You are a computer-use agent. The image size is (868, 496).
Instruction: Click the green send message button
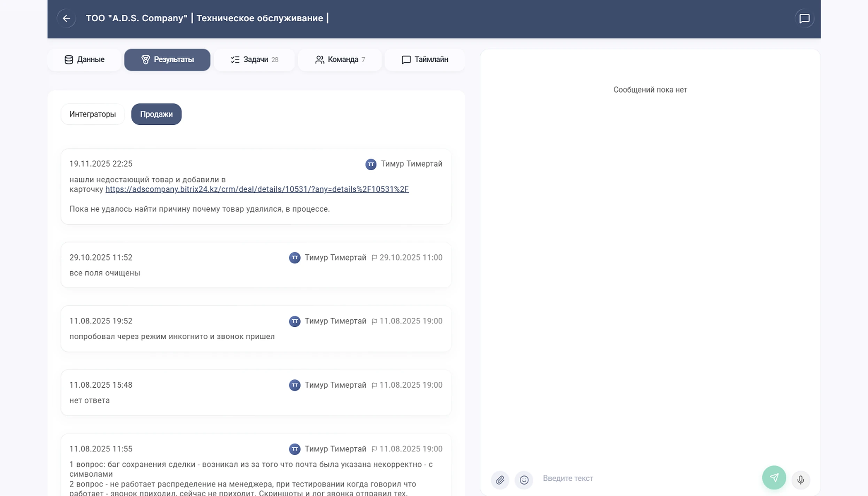(774, 478)
